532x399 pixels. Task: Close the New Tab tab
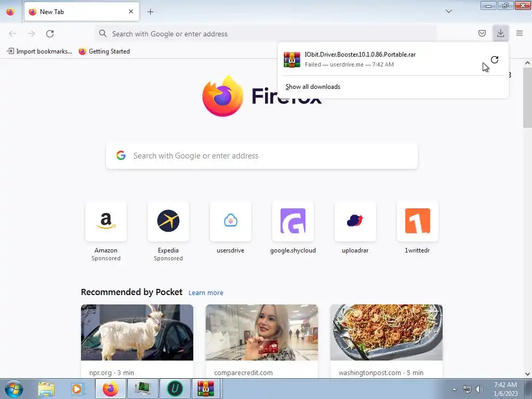131,11
